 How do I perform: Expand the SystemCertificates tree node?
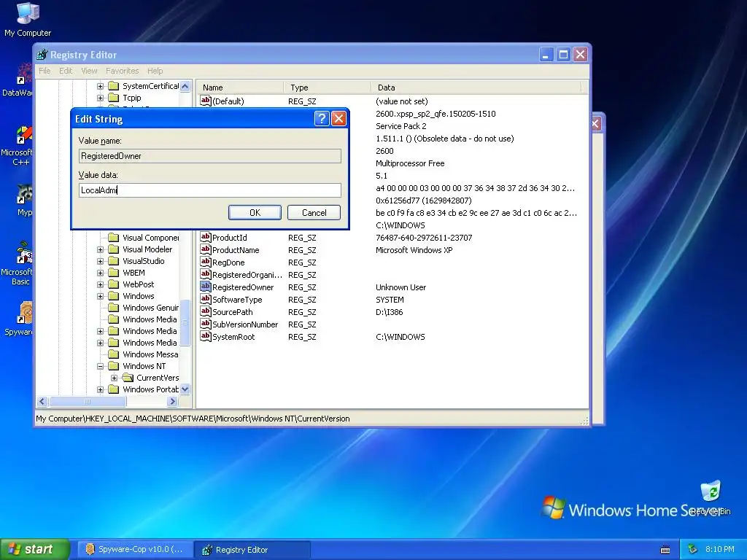[x=100, y=86]
